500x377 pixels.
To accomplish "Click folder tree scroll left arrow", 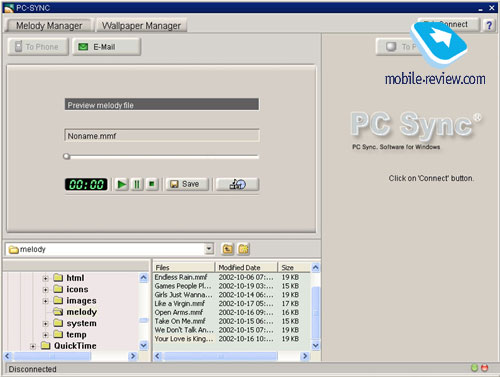I will coord(8,356).
